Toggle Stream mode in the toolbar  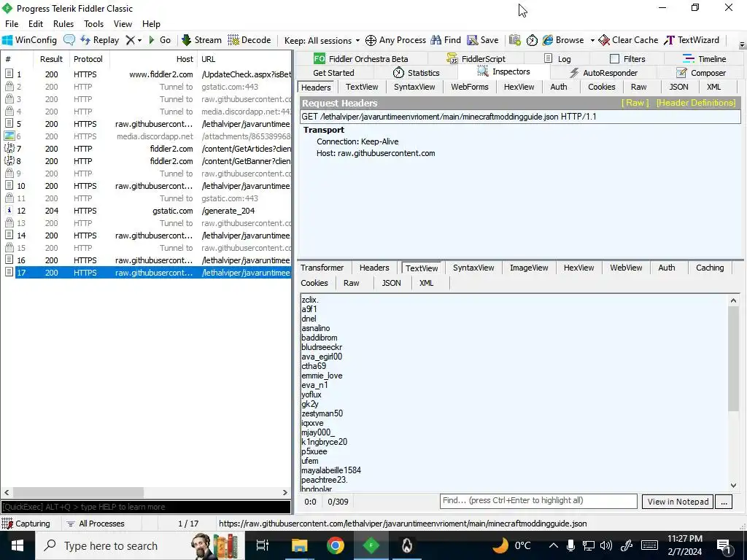coord(201,40)
